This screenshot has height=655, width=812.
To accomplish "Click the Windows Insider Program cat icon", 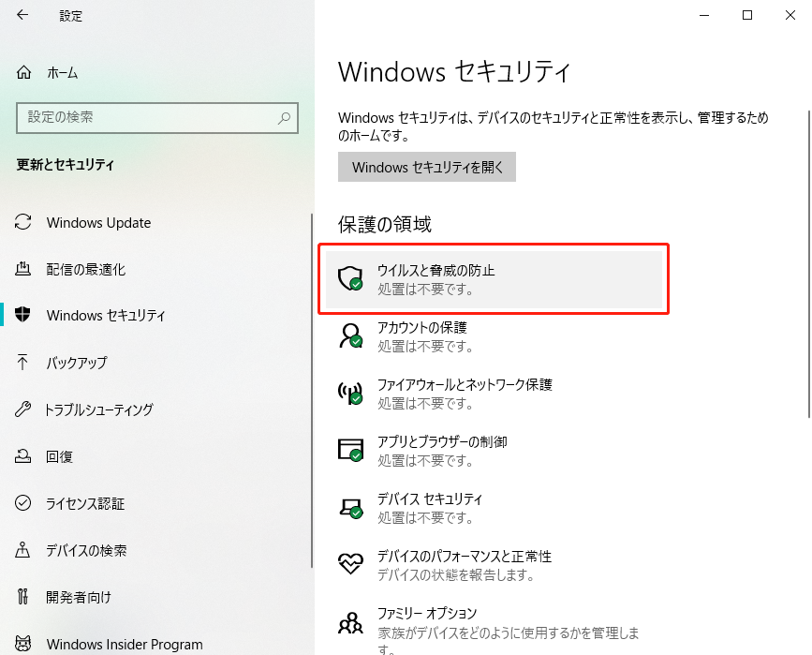I will pos(22,644).
